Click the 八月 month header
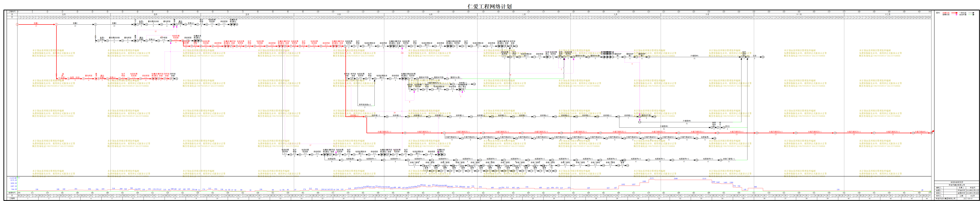 (524, 14)
